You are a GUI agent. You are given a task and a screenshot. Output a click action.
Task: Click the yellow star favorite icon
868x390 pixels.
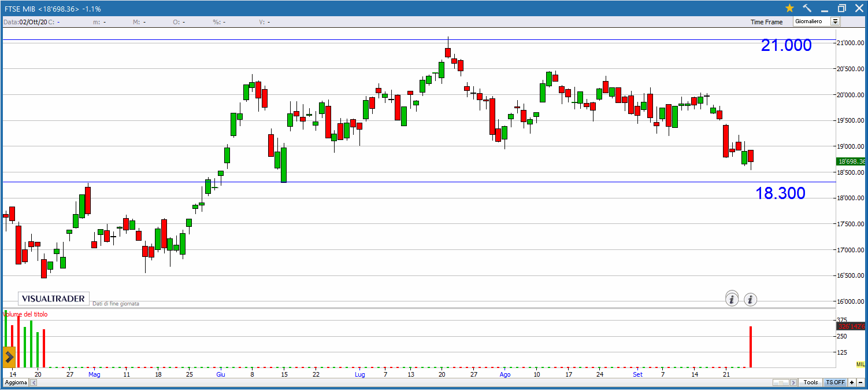[x=789, y=8]
